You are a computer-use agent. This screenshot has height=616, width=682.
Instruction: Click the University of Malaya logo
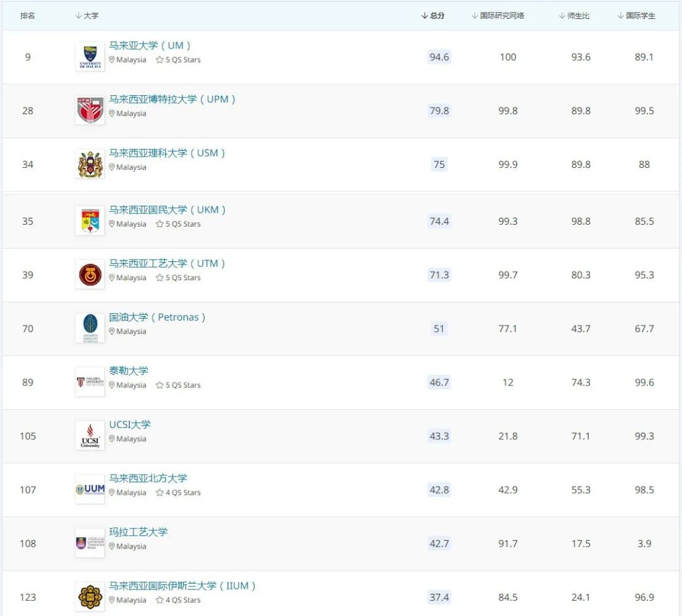(x=90, y=57)
